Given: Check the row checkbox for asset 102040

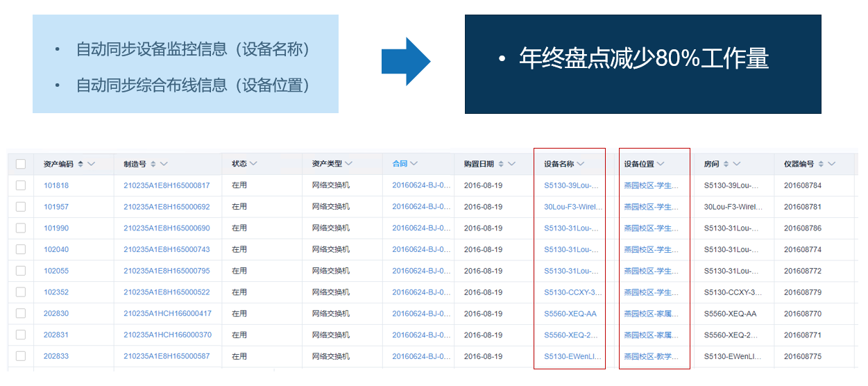Looking at the screenshot, I should click(21, 249).
